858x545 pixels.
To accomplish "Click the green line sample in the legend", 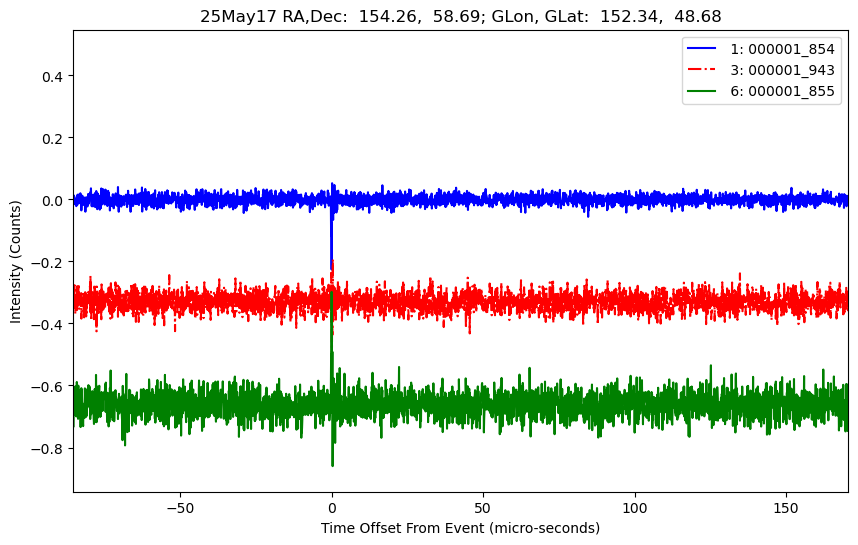I will (702, 90).
